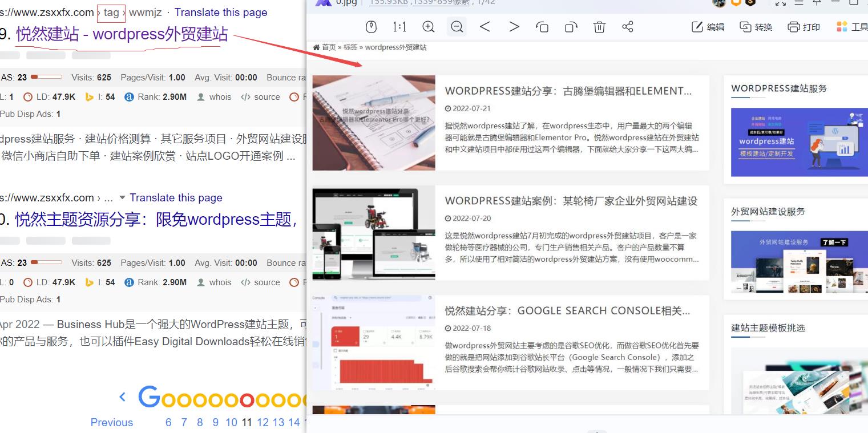The image size is (868, 433).
Task: Go to results page 8
Action: [200, 422]
